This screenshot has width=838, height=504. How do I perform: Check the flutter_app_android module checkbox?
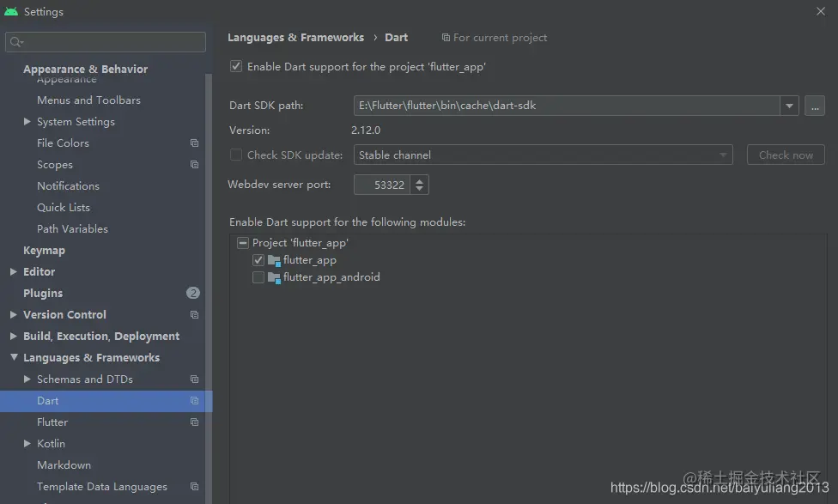pos(258,276)
